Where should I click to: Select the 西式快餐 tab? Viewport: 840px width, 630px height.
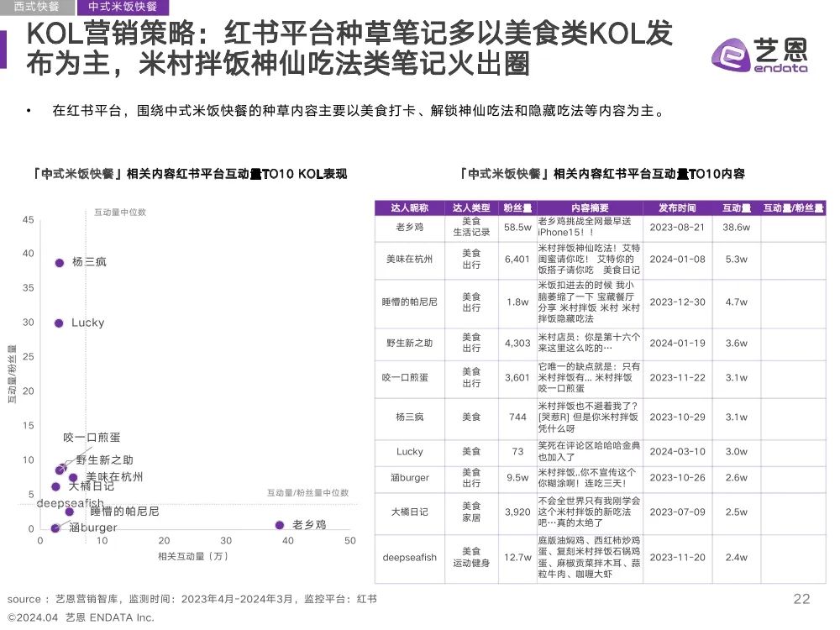pos(36,7)
